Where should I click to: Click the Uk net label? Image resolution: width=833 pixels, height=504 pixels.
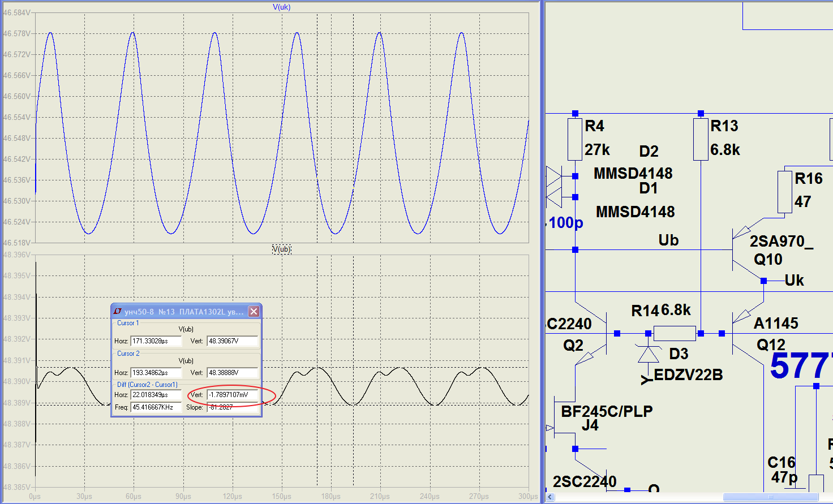point(794,281)
